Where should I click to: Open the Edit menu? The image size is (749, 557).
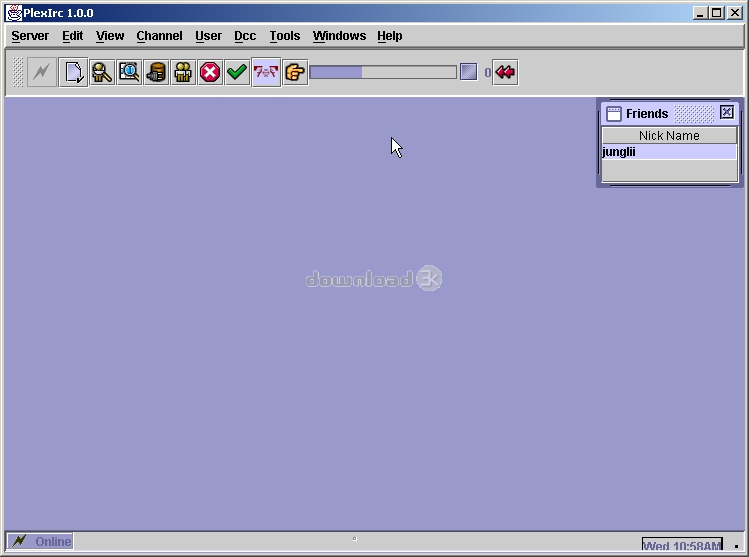point(73,36)
